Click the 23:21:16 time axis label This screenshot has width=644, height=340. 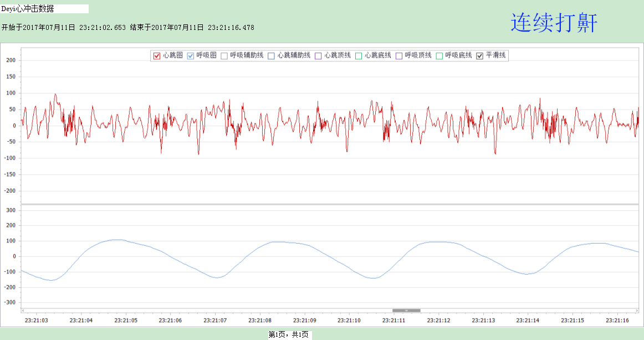(x=617, y=321)
